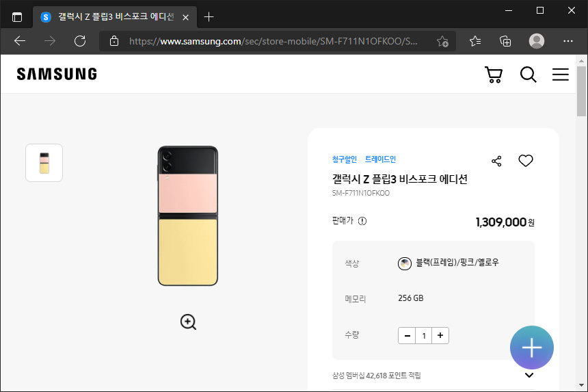The width and height of the screenshot is (588, 392).
Task: Click the scrollbar down arrow
Action: pyautogui.click(x=581, y=385)
